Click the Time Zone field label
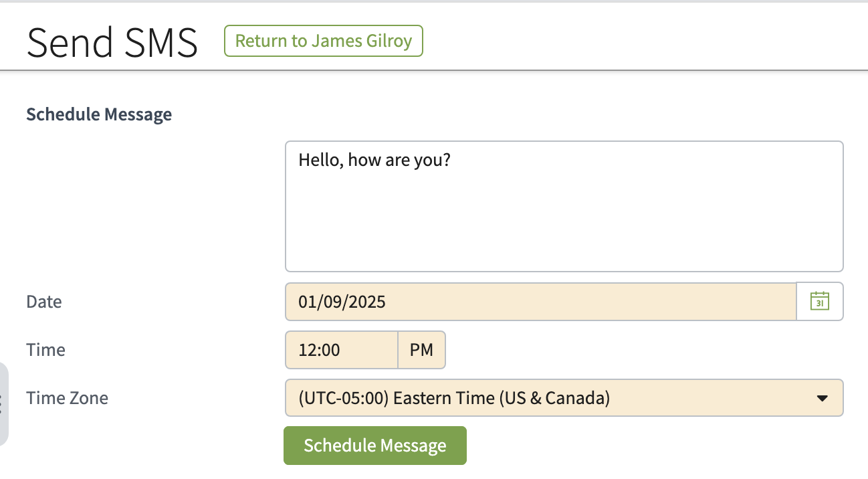This screenshot has height=479, width=868. pyautogui.click(x=68, y=398)
